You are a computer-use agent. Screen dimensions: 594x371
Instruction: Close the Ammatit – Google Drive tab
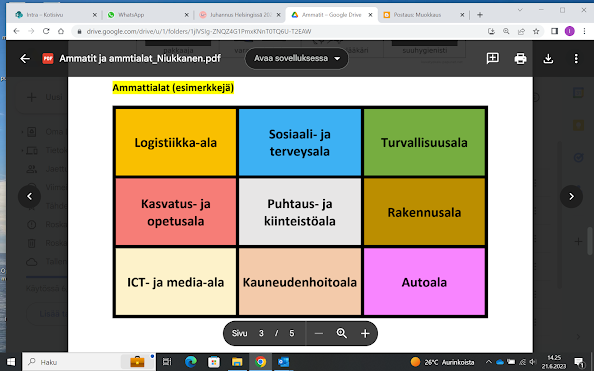(370, 15)
